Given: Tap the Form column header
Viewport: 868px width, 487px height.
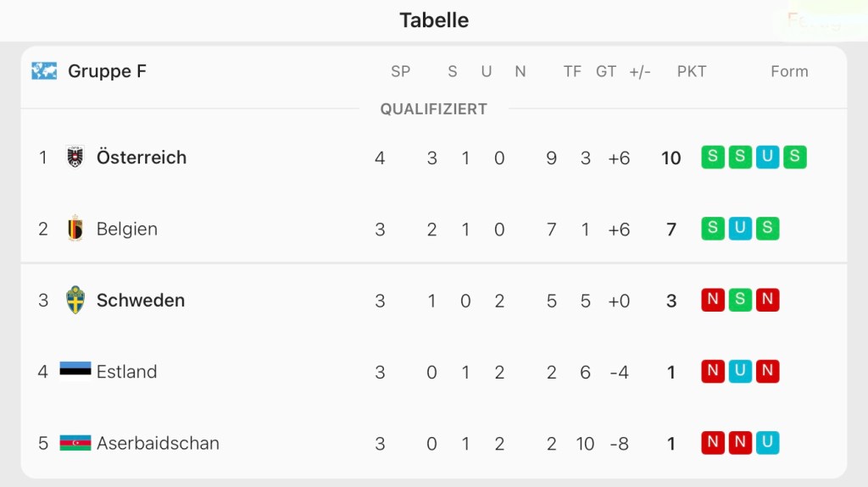Looking at the screenshot, I should (789, 71).
